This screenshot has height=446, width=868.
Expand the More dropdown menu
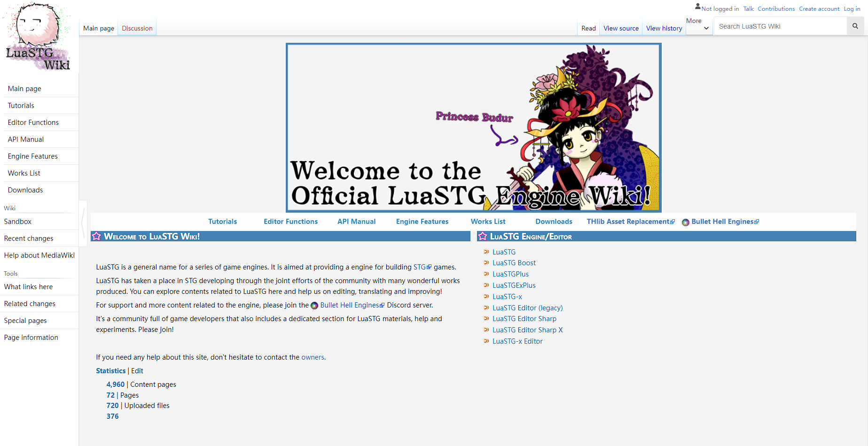(x=698, y=25)
